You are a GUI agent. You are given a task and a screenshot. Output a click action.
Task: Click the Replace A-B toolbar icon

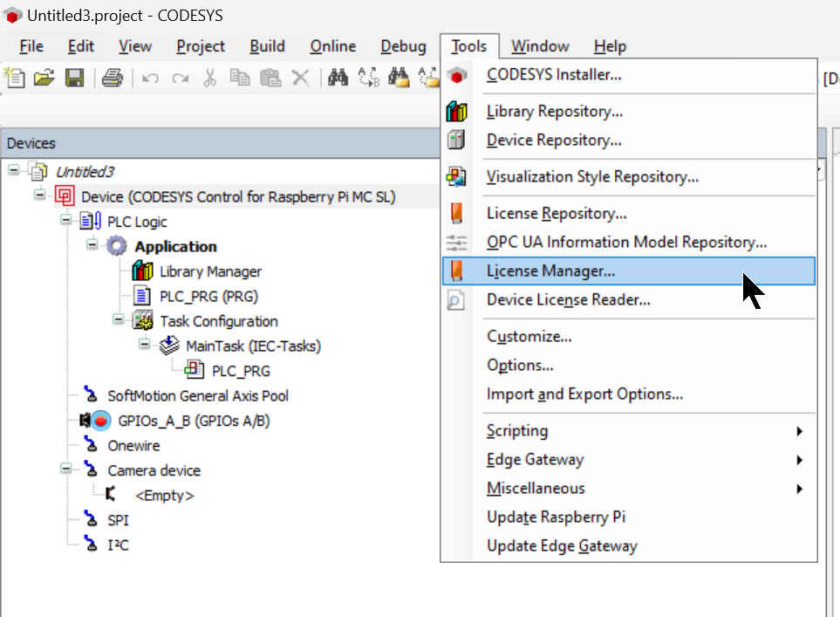[x=369, y=78]
